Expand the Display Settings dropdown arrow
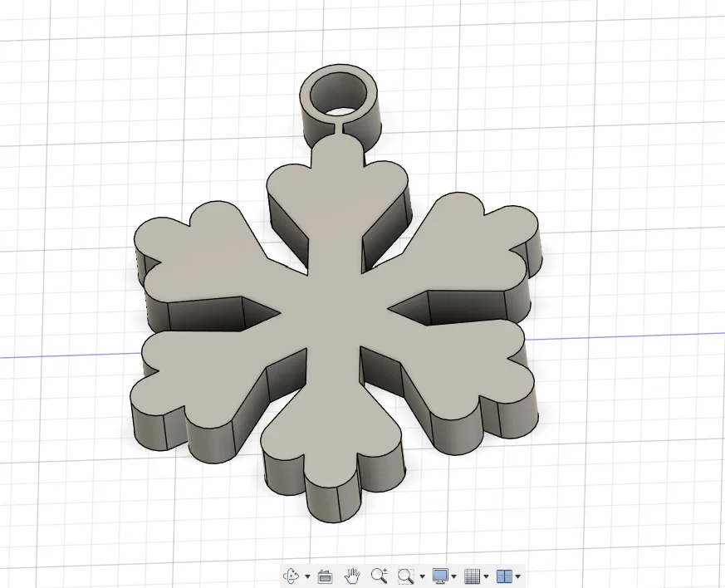Viewport: 725px width, 588px height. click(454, 576)
